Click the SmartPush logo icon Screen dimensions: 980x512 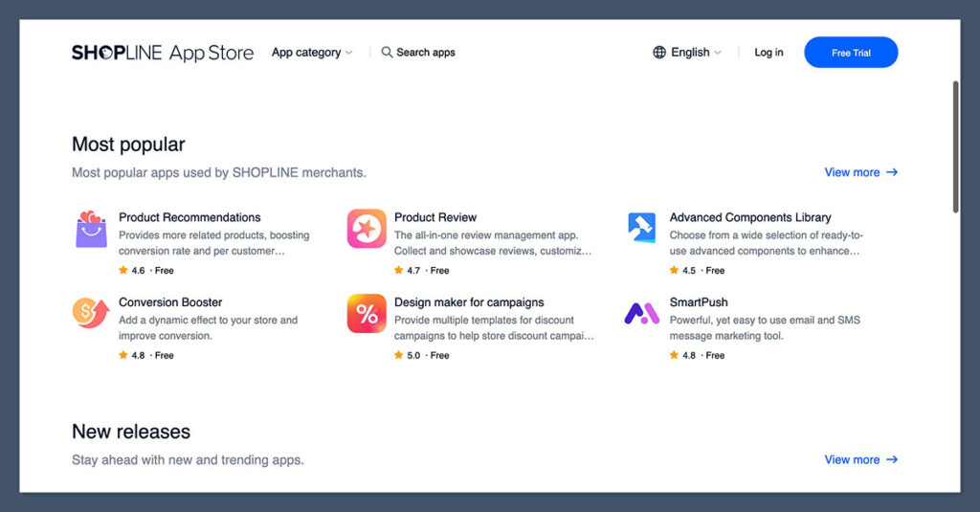642,314
